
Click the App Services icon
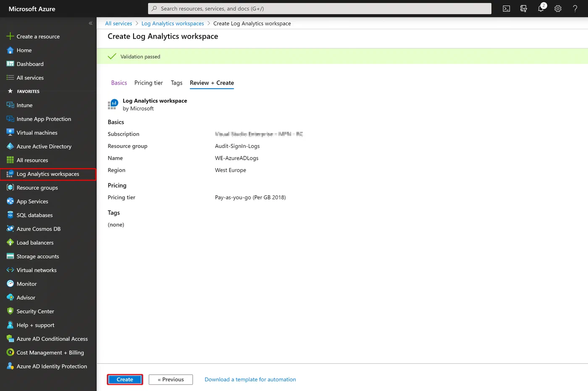click(x=10, y=201)
